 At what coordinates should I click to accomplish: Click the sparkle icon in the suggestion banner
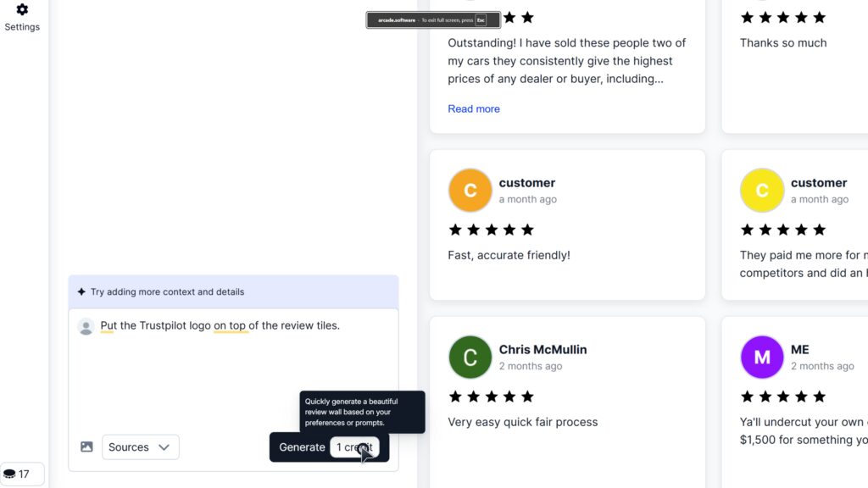pos(80,291)
